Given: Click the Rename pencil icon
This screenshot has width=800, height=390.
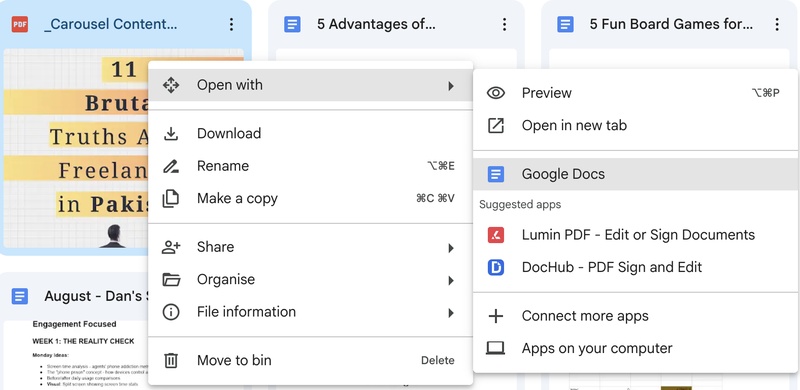Looking at the screenshot, I should click(171, 166).
